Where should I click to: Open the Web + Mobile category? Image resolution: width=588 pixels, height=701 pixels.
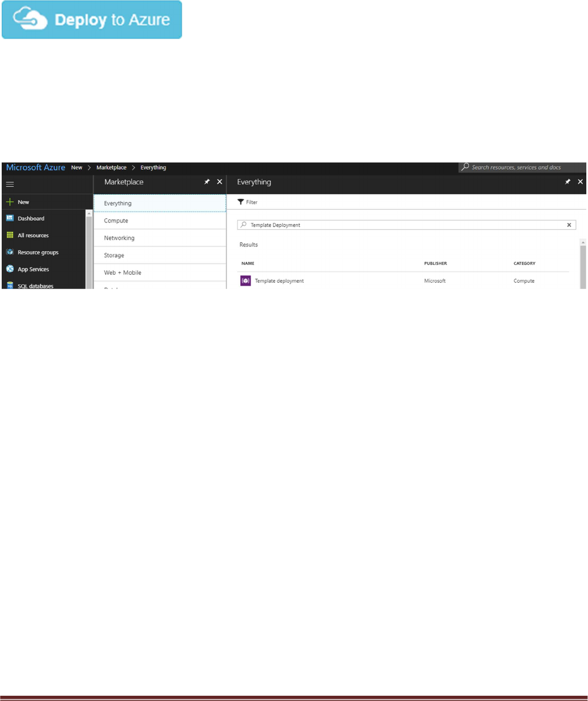click(x=160, y=272)
